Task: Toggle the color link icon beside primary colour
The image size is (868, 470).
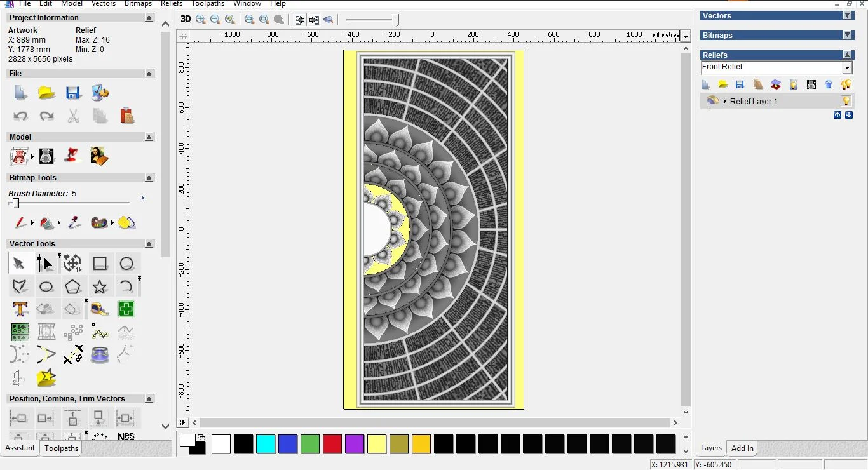Action: point(201,437)
